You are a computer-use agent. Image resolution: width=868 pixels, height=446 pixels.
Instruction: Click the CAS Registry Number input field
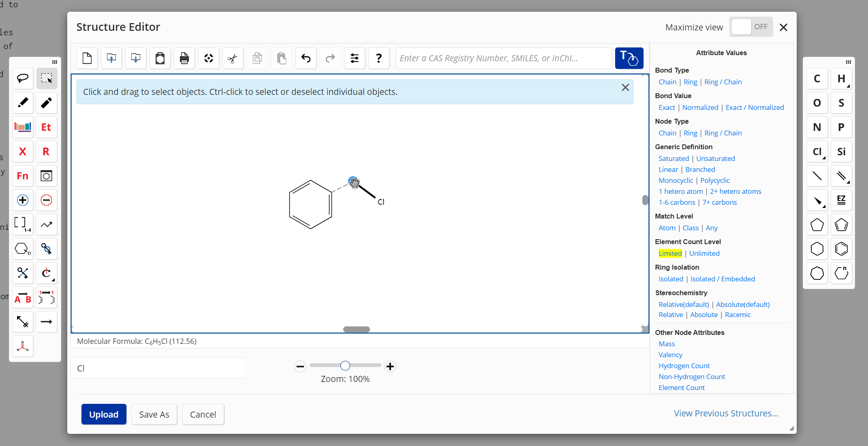coord(503,58)
